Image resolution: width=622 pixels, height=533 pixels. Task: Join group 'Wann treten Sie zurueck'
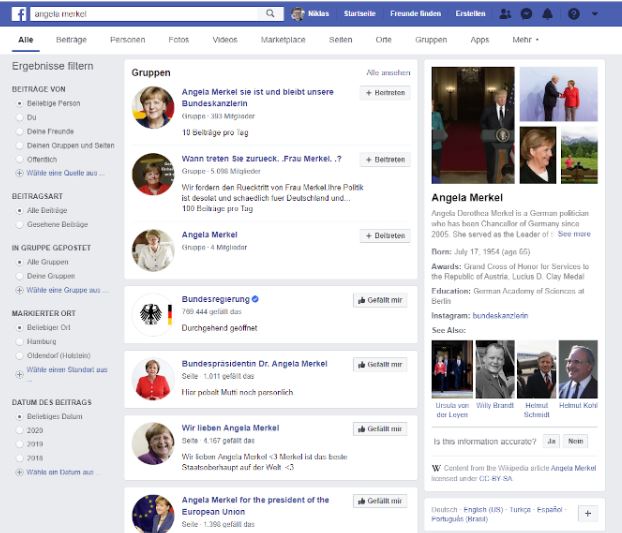pyautogui.click(x=385, y=160)
